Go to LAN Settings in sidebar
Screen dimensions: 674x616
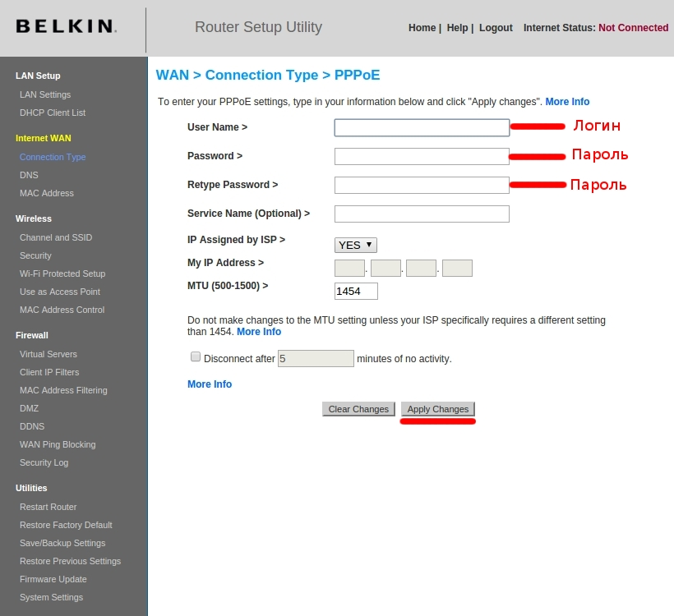coord(45,94)
